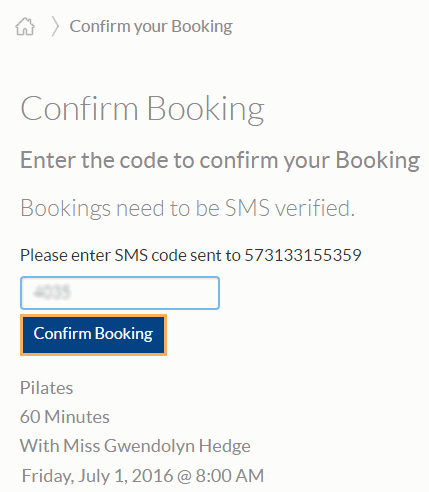Click the '8:00 AM' appointment time

pos(230,476)
